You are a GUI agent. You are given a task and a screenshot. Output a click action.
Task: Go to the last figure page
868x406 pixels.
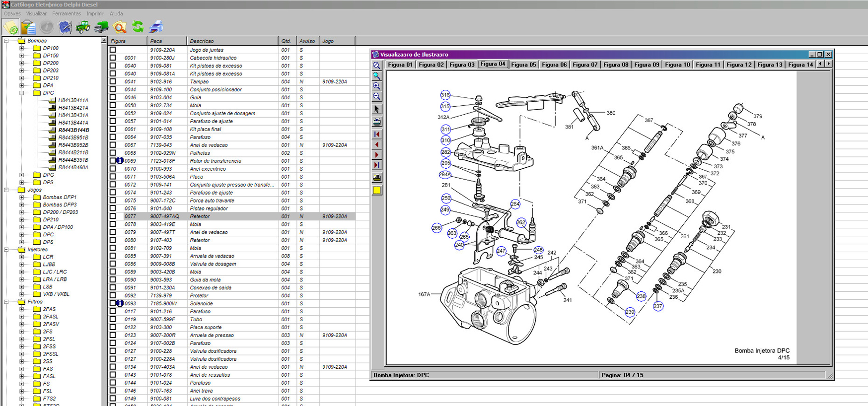(377, 165)
